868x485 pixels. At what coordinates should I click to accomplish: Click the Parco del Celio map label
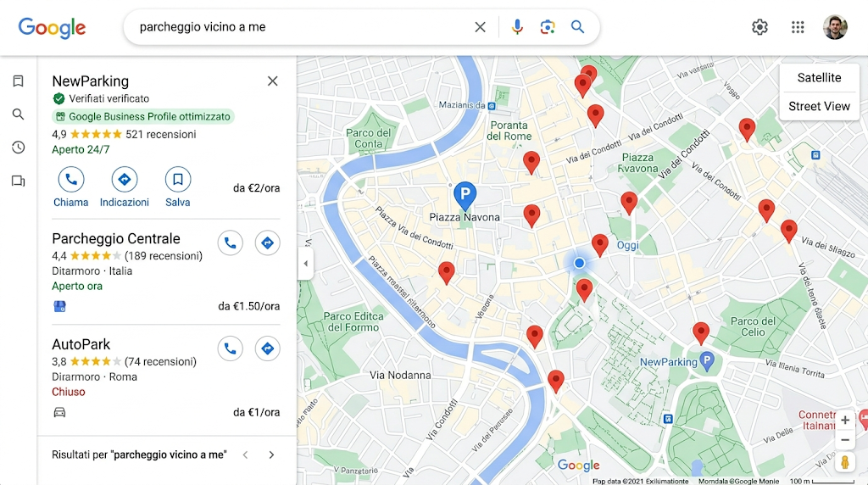coord(753,326)
